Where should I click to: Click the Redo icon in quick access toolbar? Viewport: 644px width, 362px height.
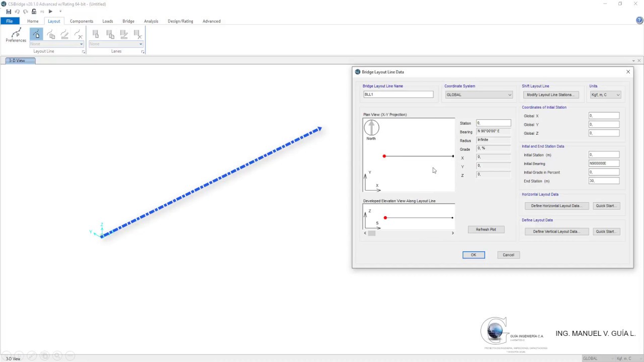(x=25, y=12)
